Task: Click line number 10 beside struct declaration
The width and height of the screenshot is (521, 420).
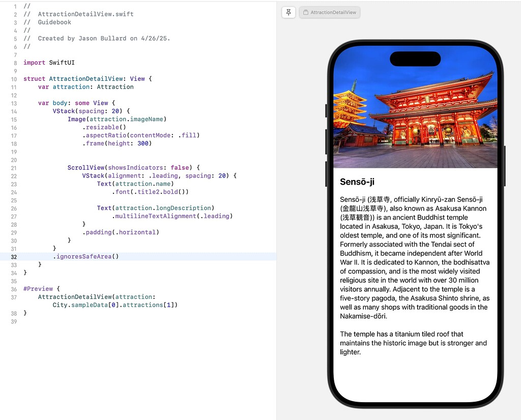Action: click(13, 79)
